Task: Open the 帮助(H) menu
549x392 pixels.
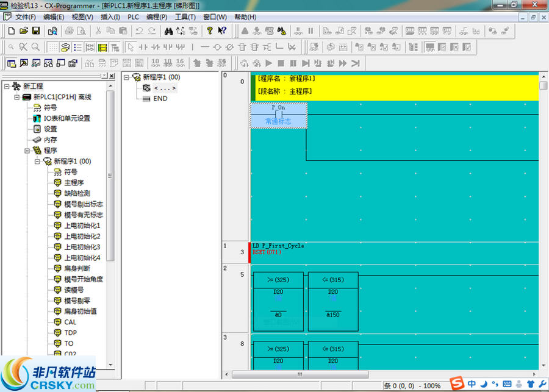Action: click(245, 17)
